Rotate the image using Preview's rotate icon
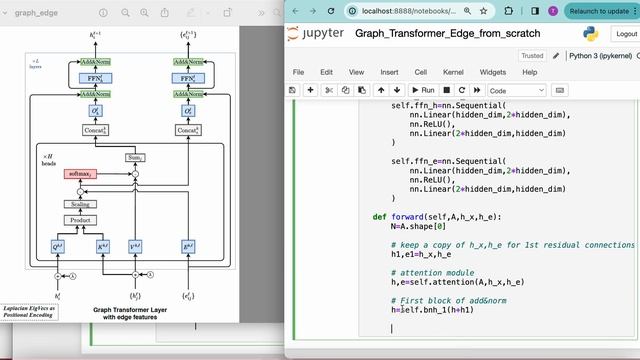640x360 pixels. click(227, 13)
